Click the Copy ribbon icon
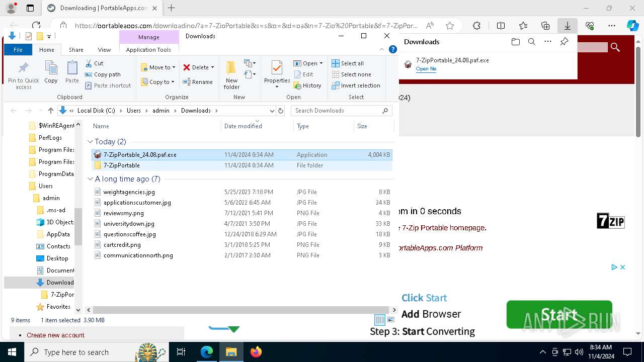The width and height of the screenshot is (644, 362). [x=51, y=72]
